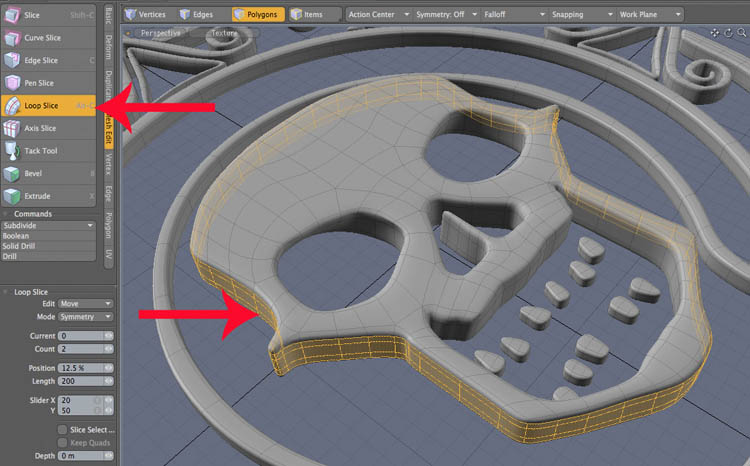Open the Vertex vertical tab
This screenshot has width=750, height=466.
(109, 164)
